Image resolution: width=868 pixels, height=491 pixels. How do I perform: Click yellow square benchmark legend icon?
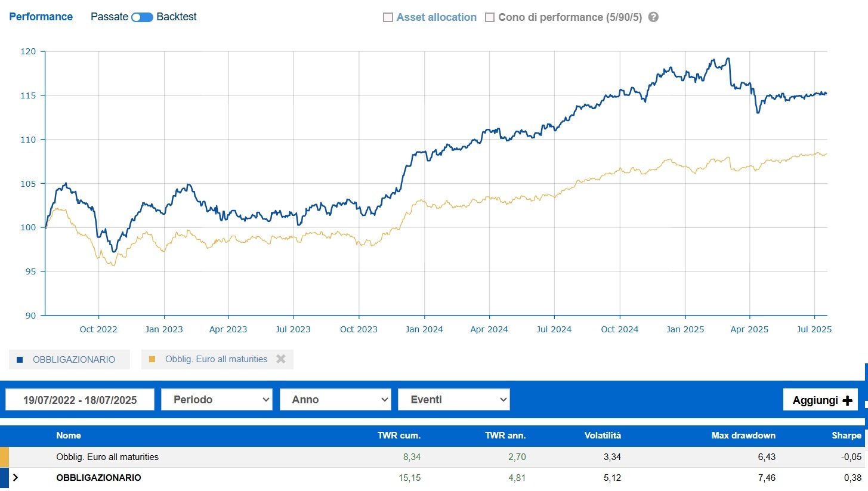click(152, 359)
